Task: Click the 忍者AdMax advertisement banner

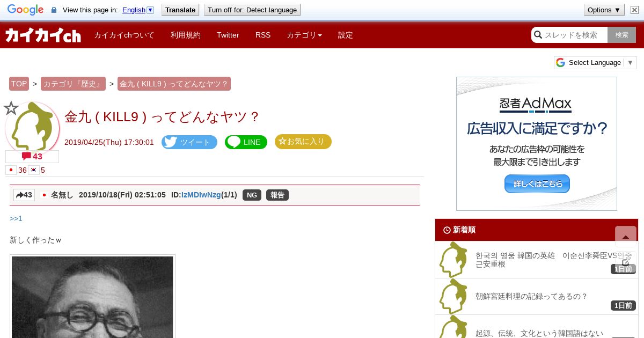Action: point(537,144)
